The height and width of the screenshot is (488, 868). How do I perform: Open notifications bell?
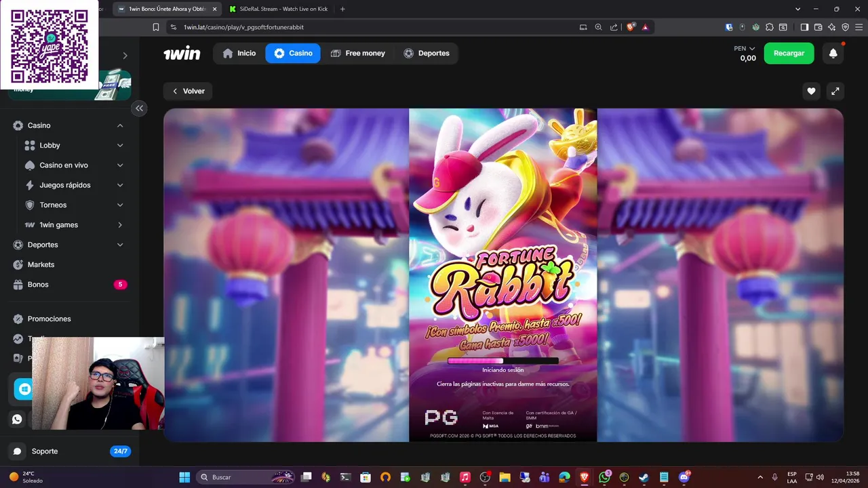[833, 54]
